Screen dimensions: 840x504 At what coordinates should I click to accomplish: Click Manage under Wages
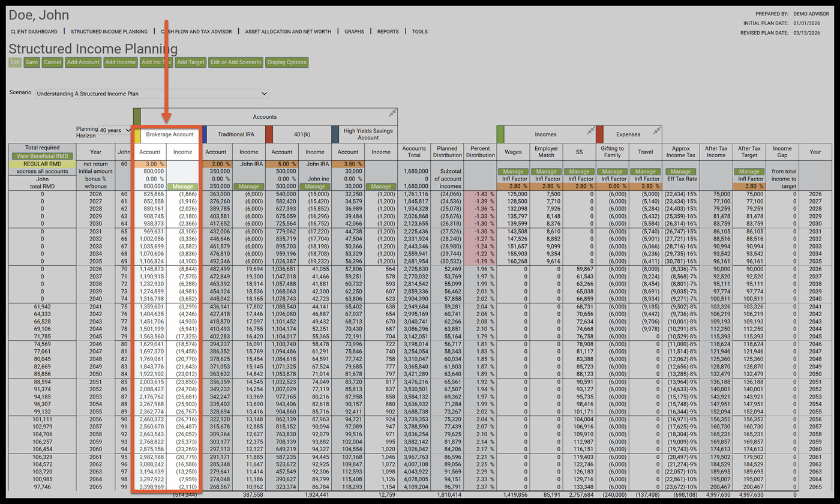(x=514, y=172)
